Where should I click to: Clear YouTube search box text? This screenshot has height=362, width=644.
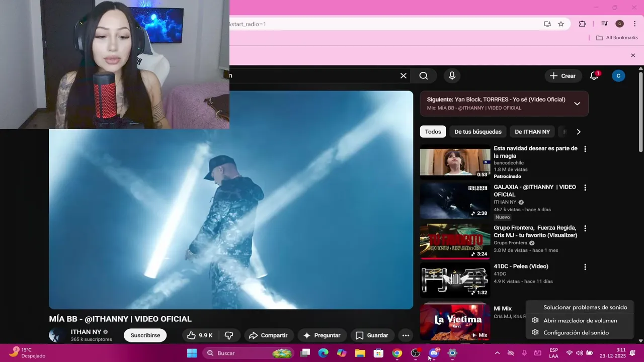coord(404,76)
